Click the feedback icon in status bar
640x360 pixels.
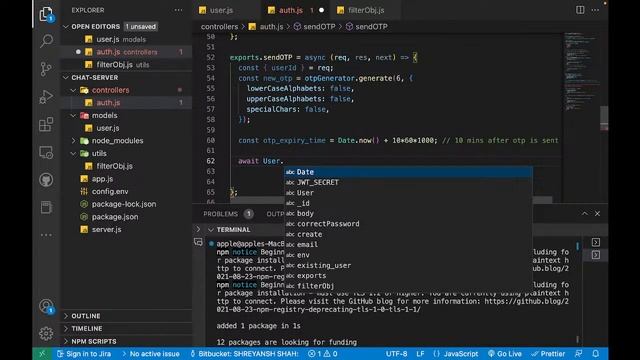click(578, 353)
